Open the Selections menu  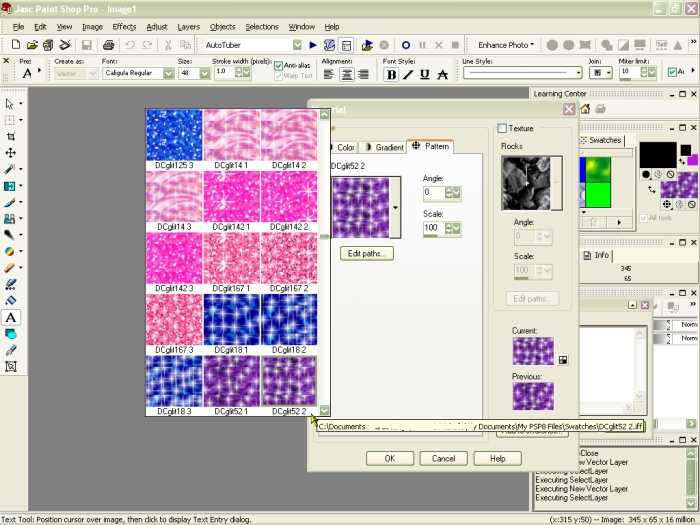(x=262, y=27)
